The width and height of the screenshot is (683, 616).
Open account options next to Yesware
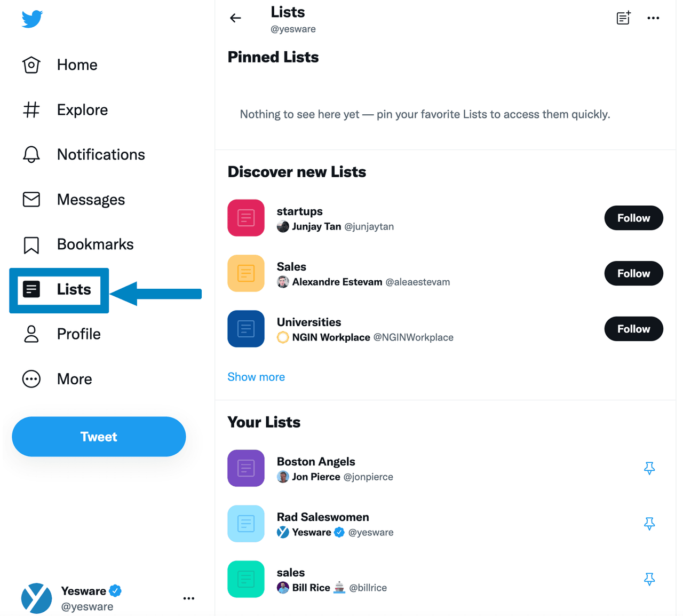[x=188, y=598]
